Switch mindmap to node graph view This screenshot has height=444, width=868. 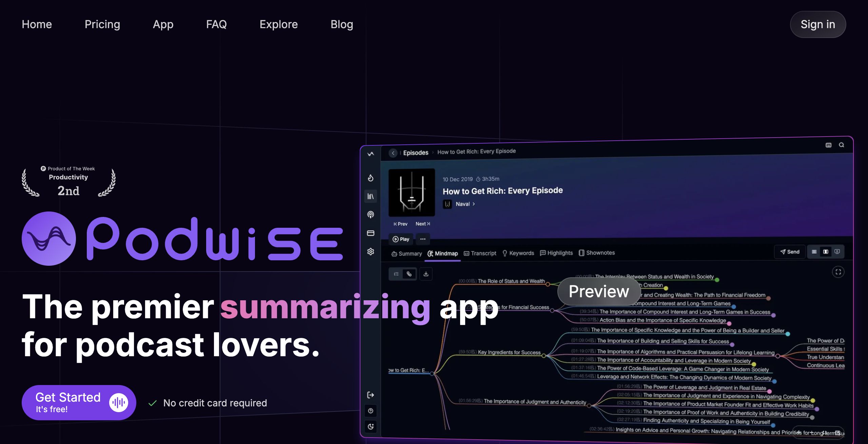pos(409,274)
